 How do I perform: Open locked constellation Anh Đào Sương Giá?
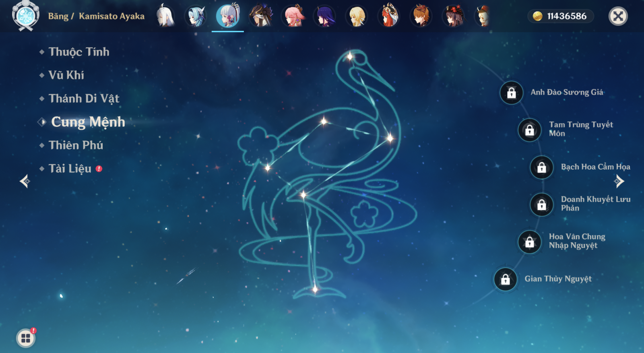(x=512, y=93)
